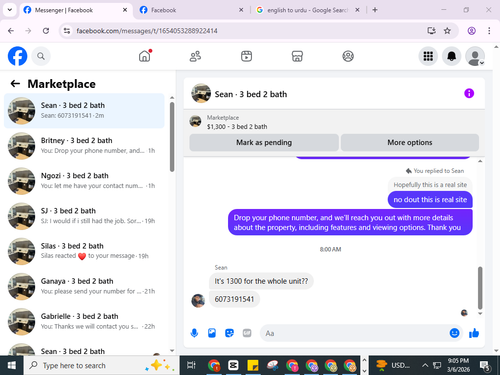Click chat scroll down arrow
Screen dimensions: 500x375
[x=480, y=313]
